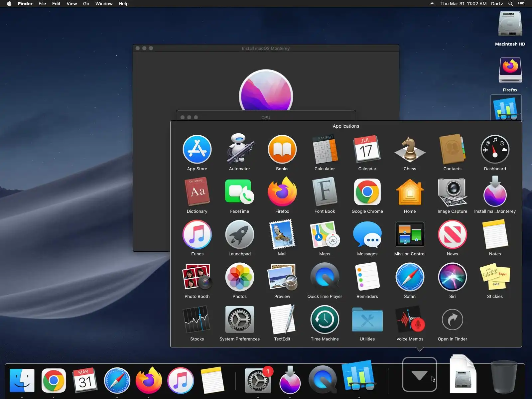Launch Google Chrome from the Applications stack
532x399 pixels.
367,192
